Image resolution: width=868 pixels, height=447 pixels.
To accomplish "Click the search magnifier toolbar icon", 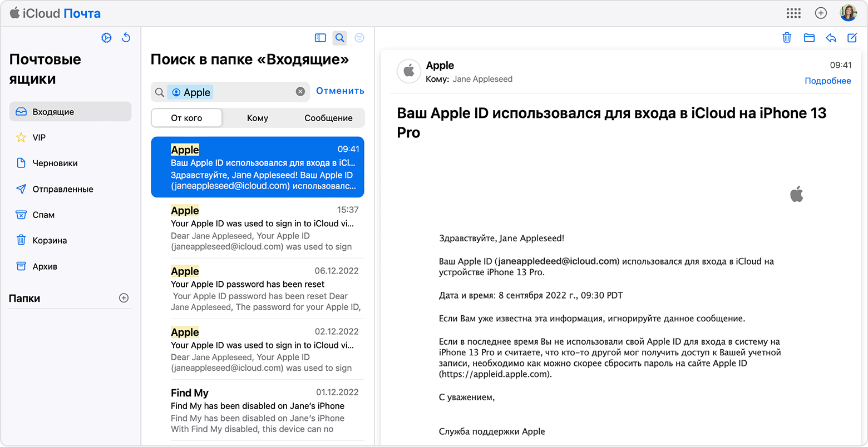I will [340, 38].
